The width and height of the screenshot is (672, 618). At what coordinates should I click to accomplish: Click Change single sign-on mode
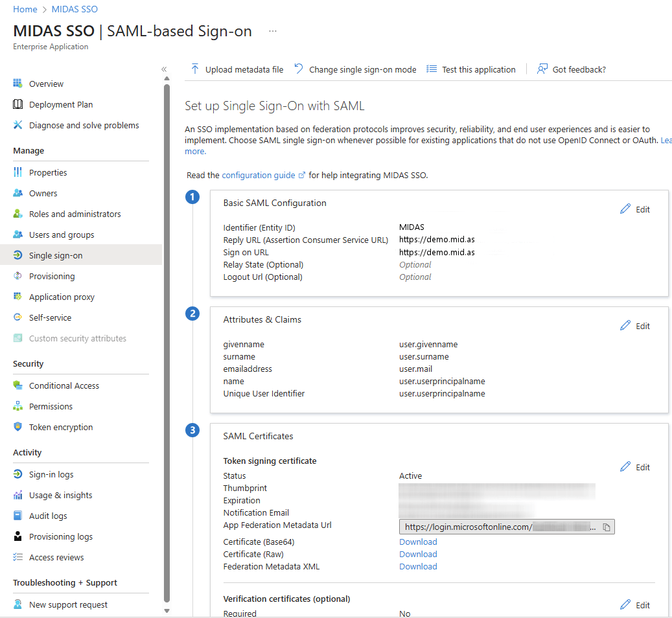click(x=362, y=69)
